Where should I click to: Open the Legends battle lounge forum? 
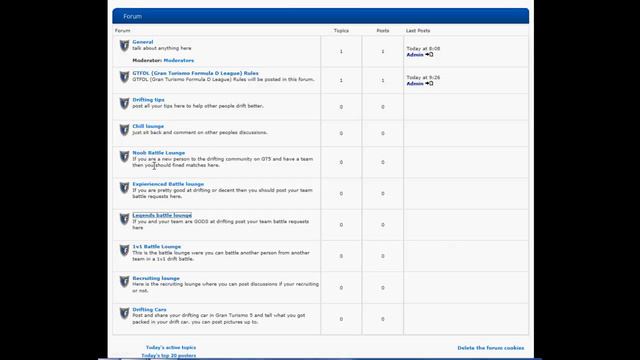pyautogui.click(x=162, y=216)
